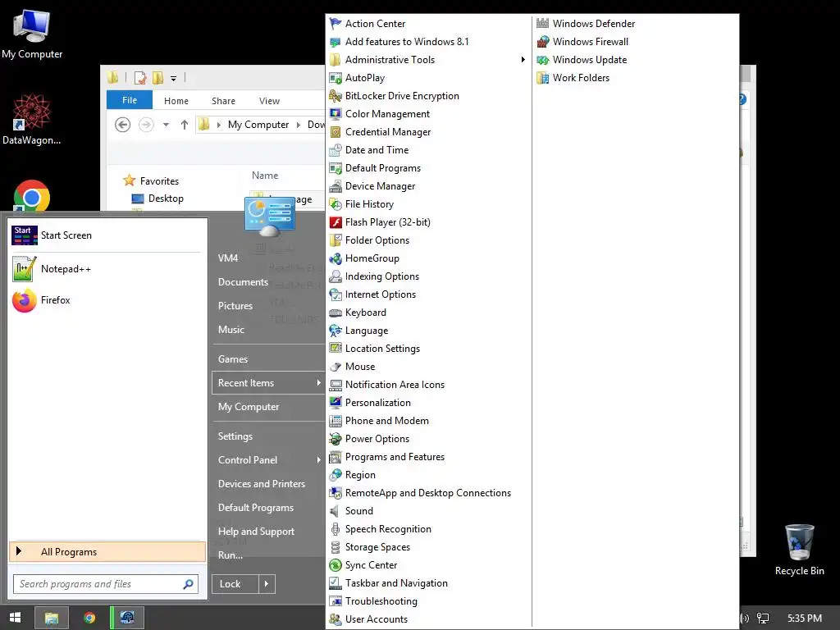Screen dimensions: 840x630
Task: Click the Name column header in Explorer
Action: 265,176
